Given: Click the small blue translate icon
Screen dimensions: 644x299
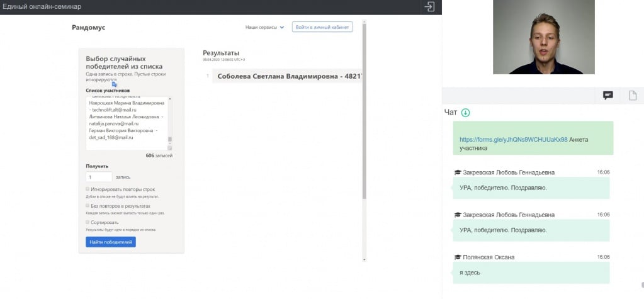Looking at the screenshot, I should pyautogui.click(x=115, y=84).
